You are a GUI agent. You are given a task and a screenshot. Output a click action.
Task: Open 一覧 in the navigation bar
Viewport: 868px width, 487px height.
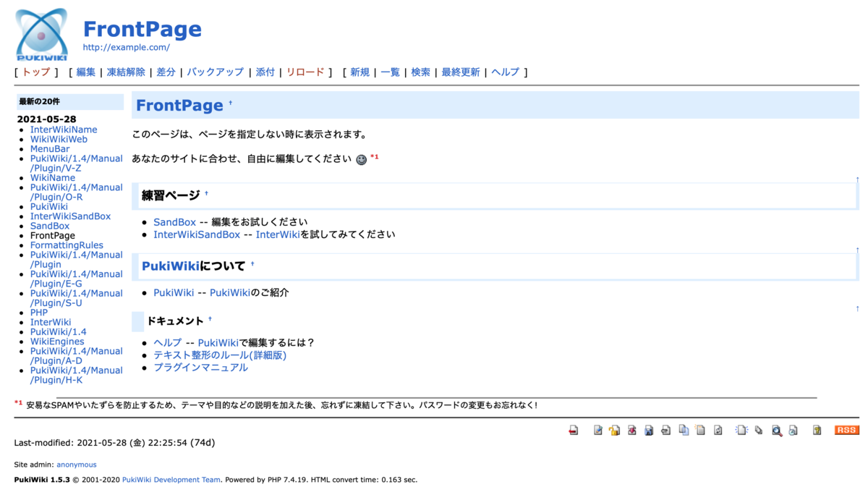click(390, 72)
